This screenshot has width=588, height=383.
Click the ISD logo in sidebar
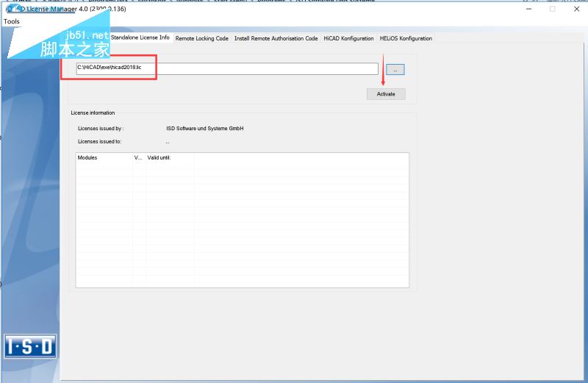click(30, 346)
